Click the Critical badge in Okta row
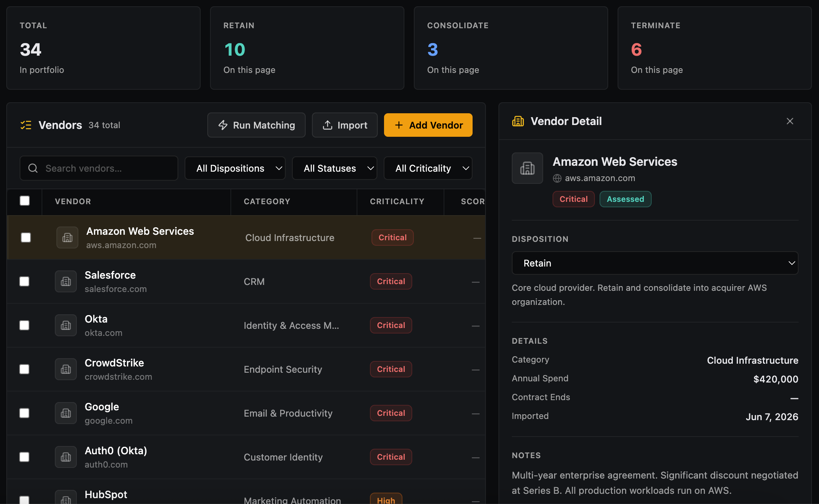Image resolution: width=819 pixels, height=504 pixels. pos(391,325)
